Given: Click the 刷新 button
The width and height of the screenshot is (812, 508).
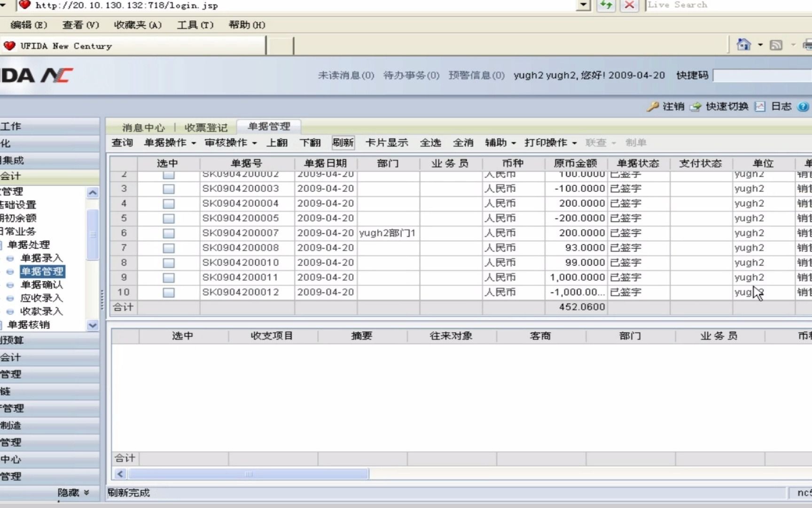Looking at the screenshot, I should [343, 143].
